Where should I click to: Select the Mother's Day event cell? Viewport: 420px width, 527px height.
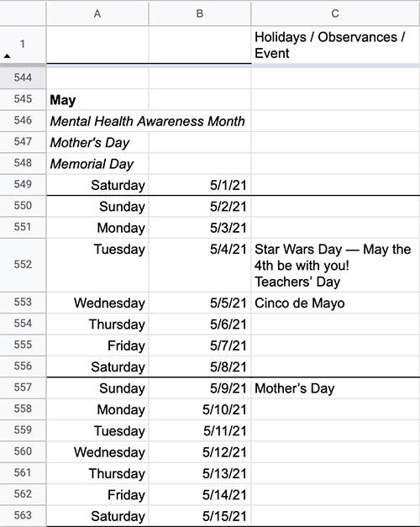pos(335,388)
